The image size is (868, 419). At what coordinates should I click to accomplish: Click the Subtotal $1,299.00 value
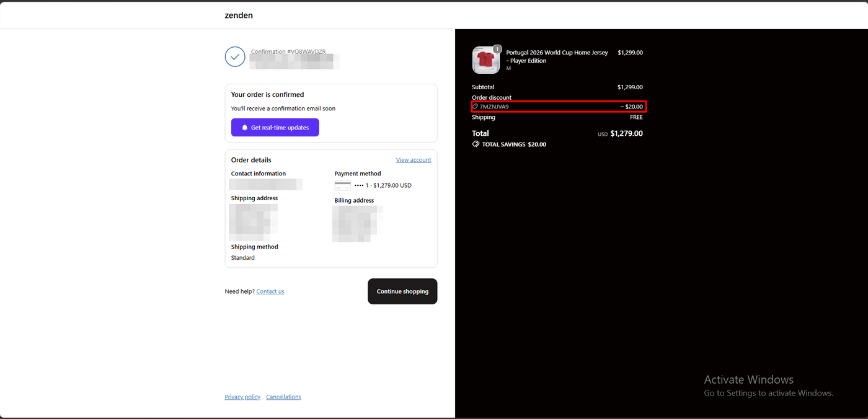[x=630, y=87]
